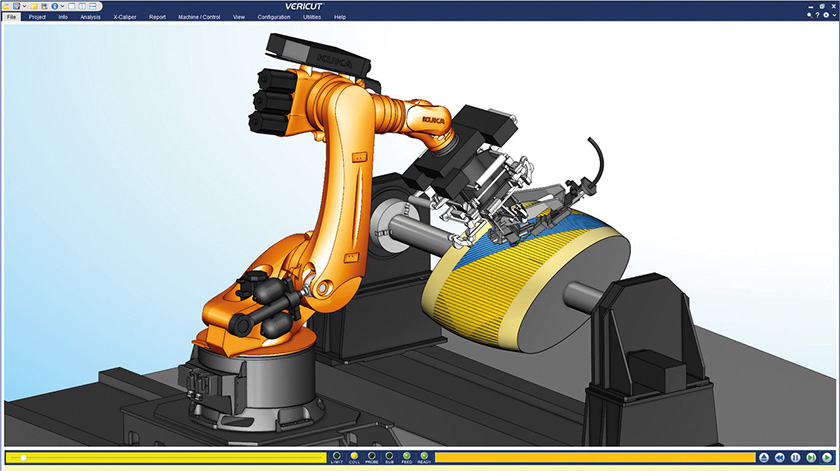
Task: Toggle the LIMIT status indicator
Action: pos(336,456)
